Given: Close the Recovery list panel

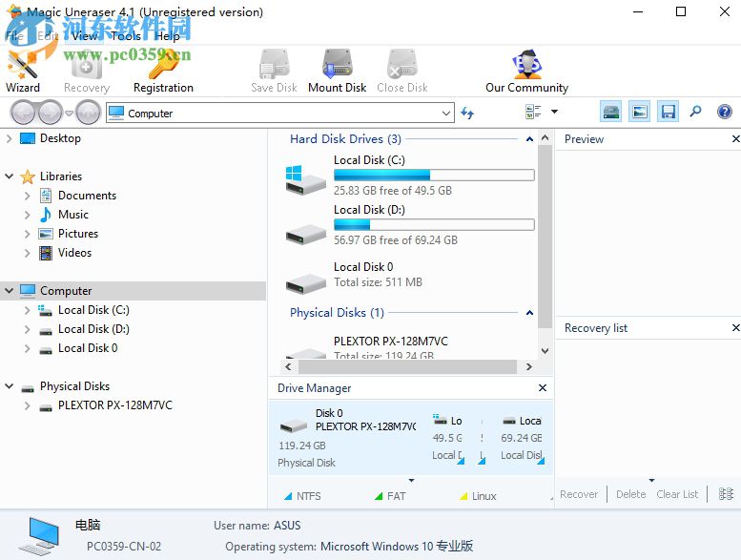Looking at the screenshot, I should (x=736, y=328).
